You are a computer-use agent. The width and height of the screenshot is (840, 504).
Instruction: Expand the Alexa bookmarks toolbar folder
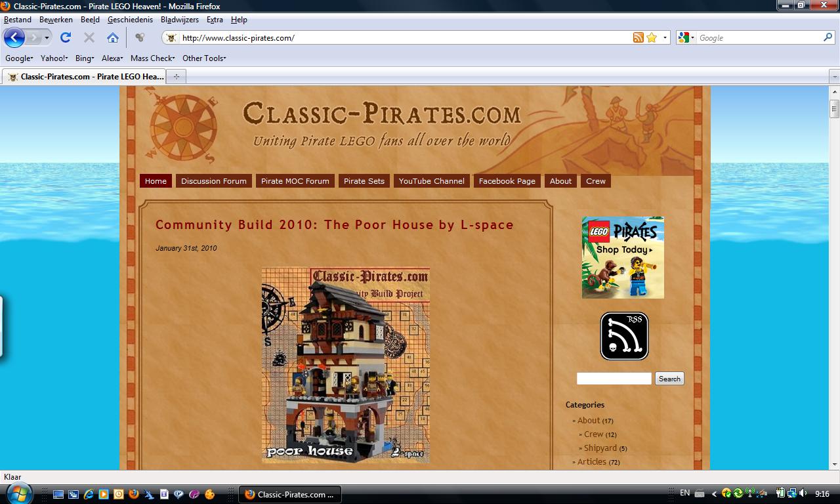click(112, 58)
